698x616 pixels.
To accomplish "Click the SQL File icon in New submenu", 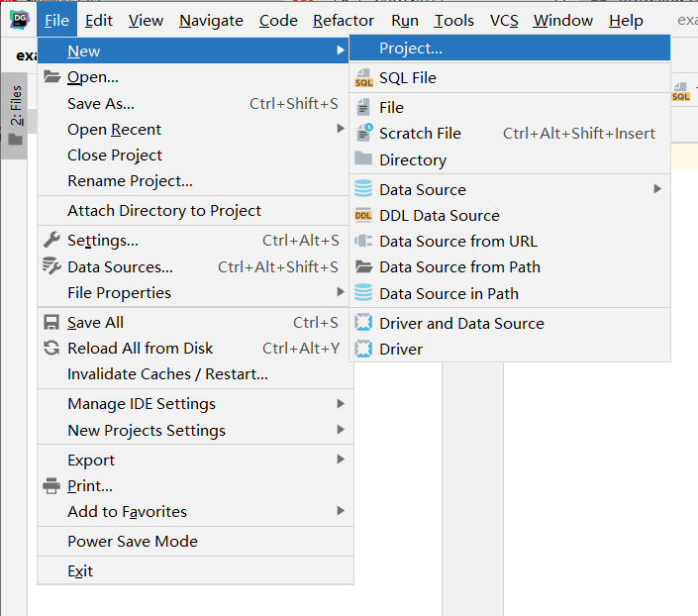I will [363, 78].
